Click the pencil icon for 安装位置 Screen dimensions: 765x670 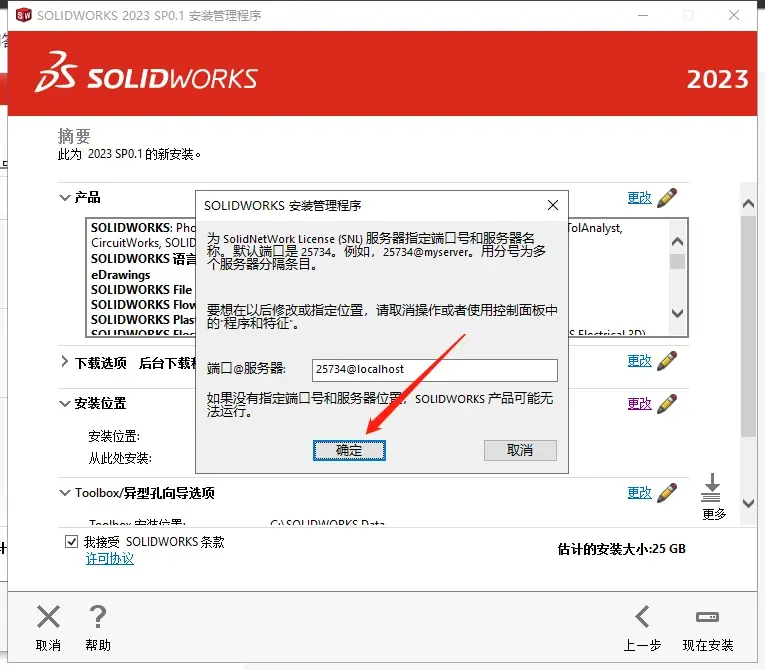[666, 404]
